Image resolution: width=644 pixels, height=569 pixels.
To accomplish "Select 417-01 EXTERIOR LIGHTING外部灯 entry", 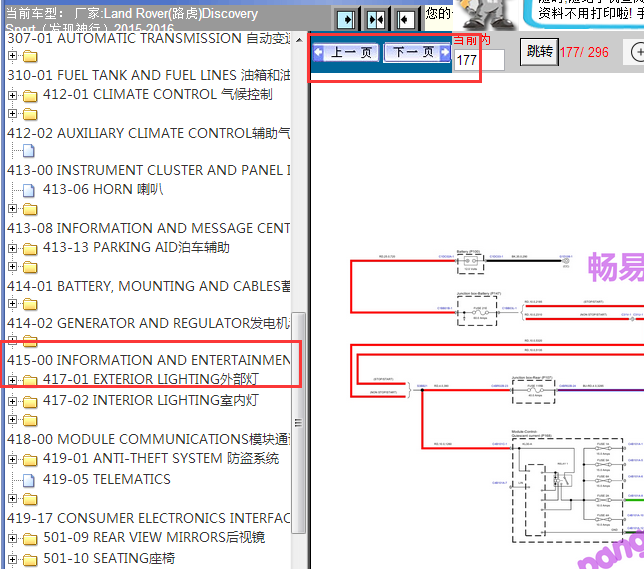I will coord(151,379).
